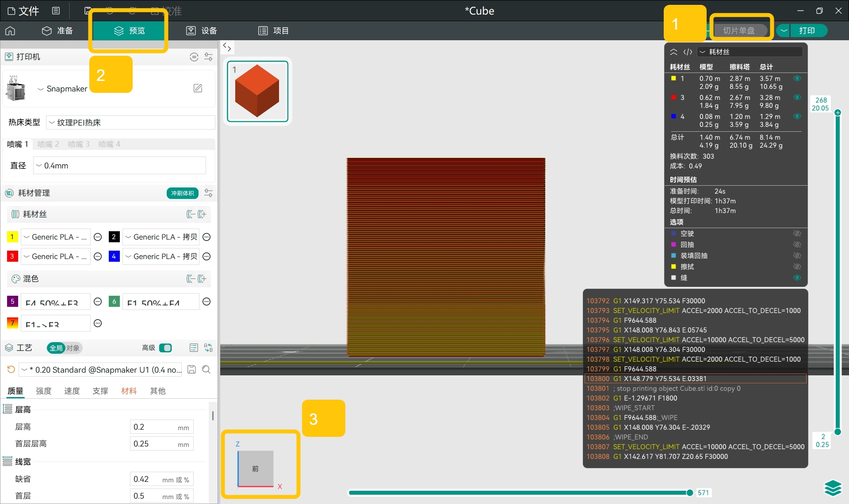Reset process preset changes icon
Image resolution: width=849 pixels, height=504 pixels.
pyautogui.click(x=11, y=369)
